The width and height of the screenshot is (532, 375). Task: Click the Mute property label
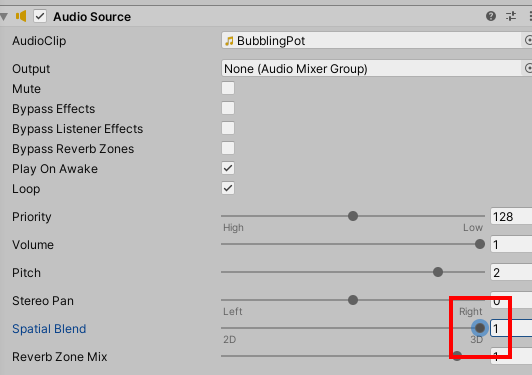pos(26,89)
